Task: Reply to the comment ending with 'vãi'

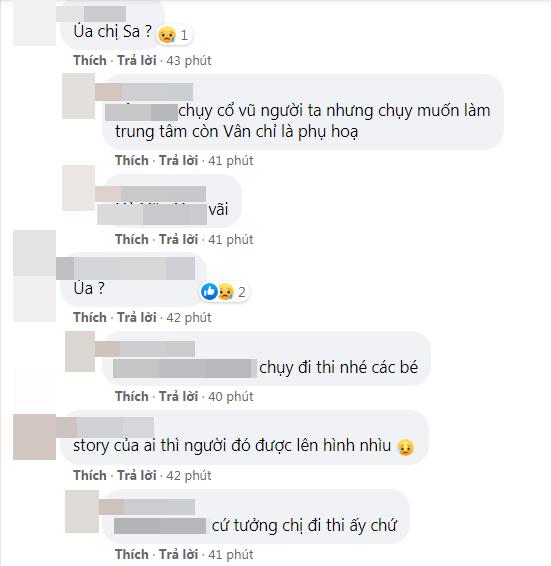Action: point(179,239)
